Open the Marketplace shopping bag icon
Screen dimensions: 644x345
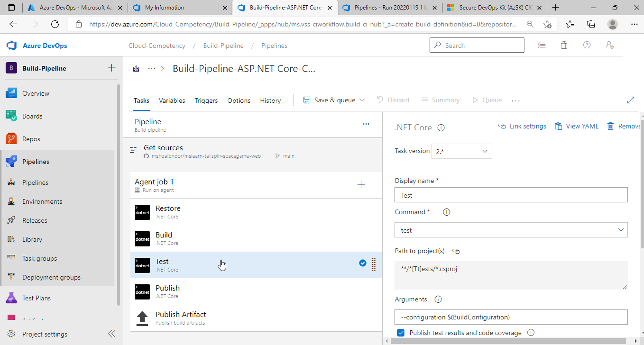click(x=564, y=45)
